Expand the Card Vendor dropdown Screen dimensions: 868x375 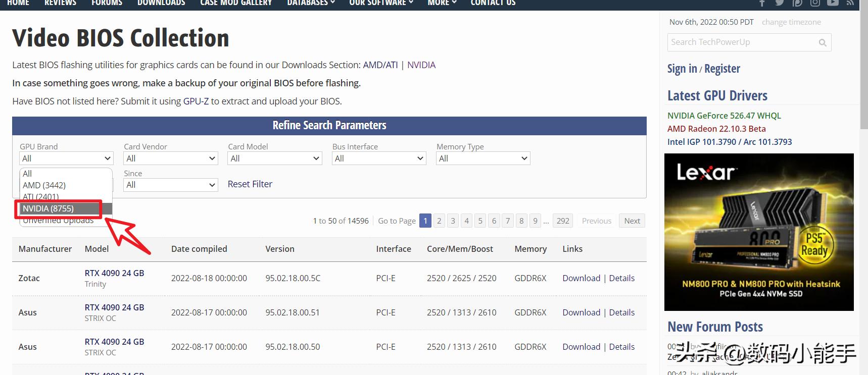coord(170,158)
